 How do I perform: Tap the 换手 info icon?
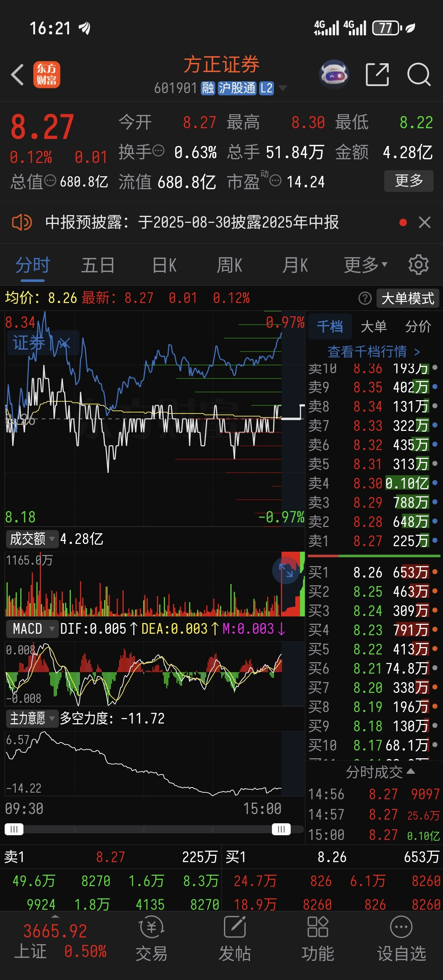[x=158, y=151]
